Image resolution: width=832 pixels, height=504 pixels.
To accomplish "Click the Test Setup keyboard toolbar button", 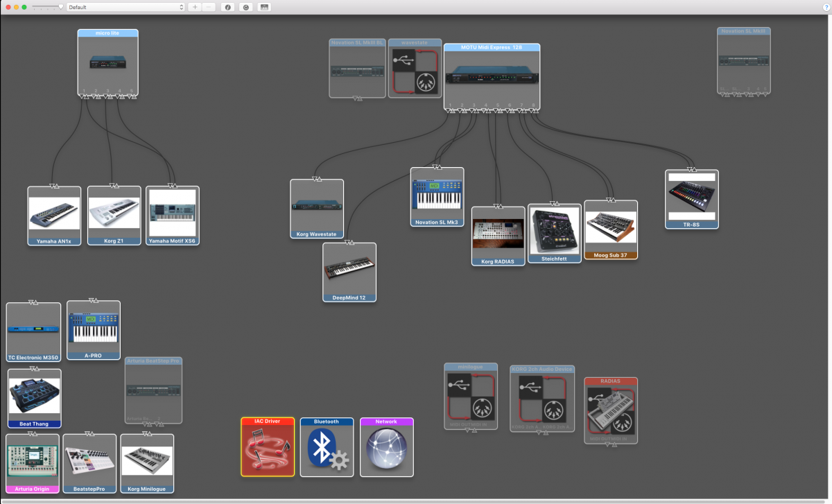I will click(264, 7).
